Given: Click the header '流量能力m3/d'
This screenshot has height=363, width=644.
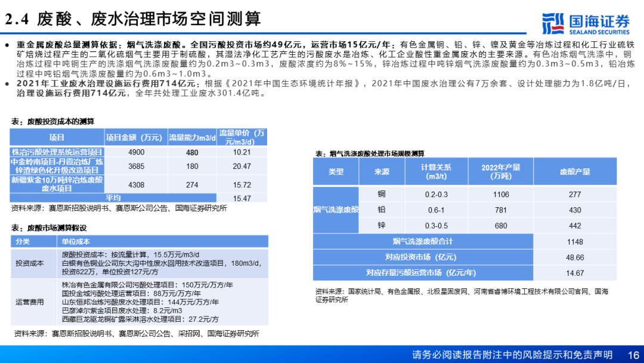Looking at the screenshot, I should coord(192,138).
